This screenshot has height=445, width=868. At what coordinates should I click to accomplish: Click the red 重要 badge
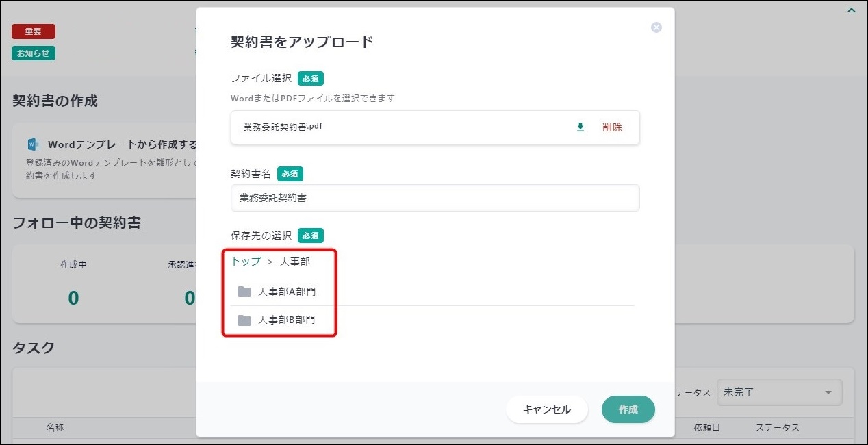(x=34, y=31)
